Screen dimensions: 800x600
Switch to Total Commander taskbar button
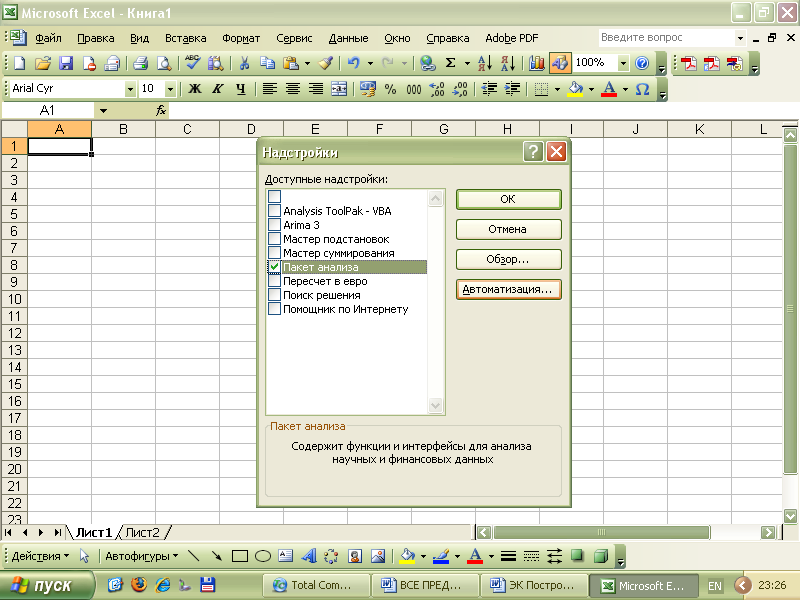[316, 585]
